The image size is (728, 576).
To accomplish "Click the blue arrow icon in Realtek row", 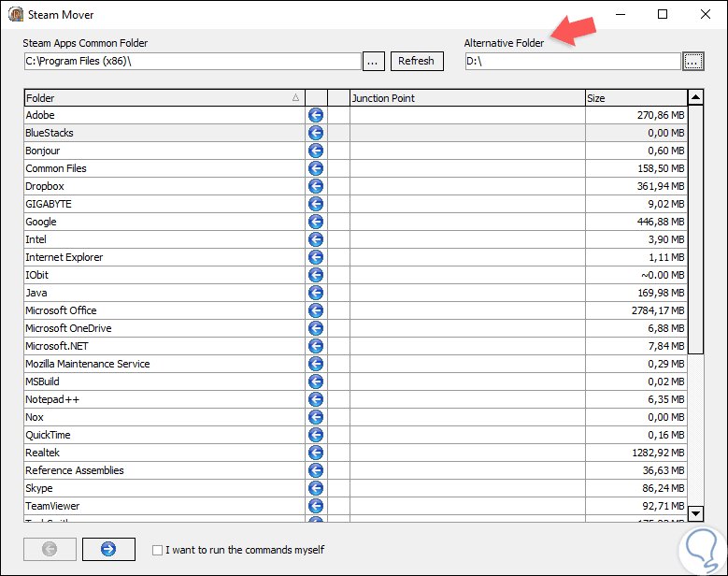I will (x=316, y=453).
